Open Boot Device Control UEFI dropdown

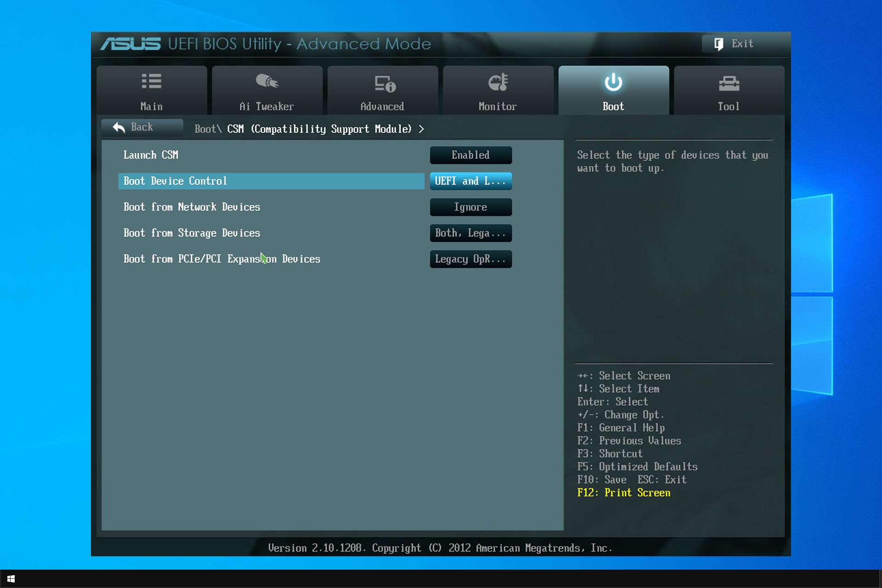point(470,181)
